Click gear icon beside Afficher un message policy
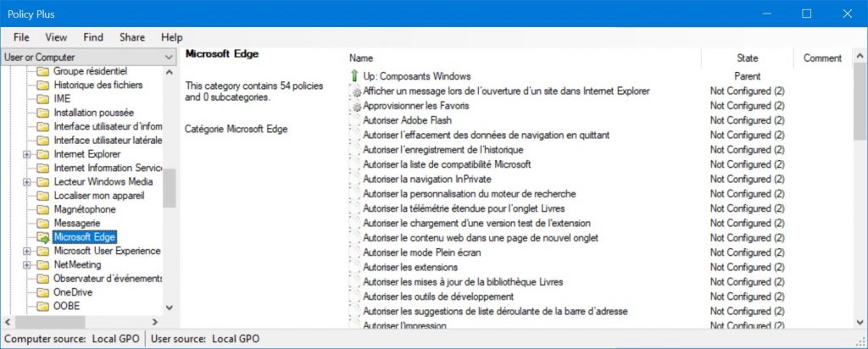This screenshot has width=868, height=349. click(355, 91)
